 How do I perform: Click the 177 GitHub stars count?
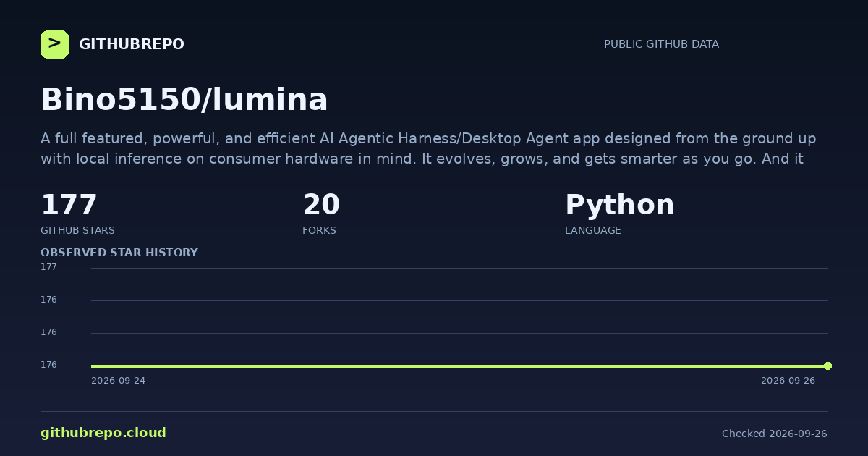(x=69, y=205)
